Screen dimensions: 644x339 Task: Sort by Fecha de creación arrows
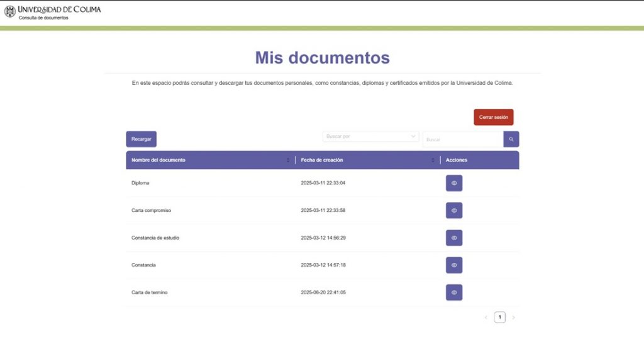pos(433,160)
